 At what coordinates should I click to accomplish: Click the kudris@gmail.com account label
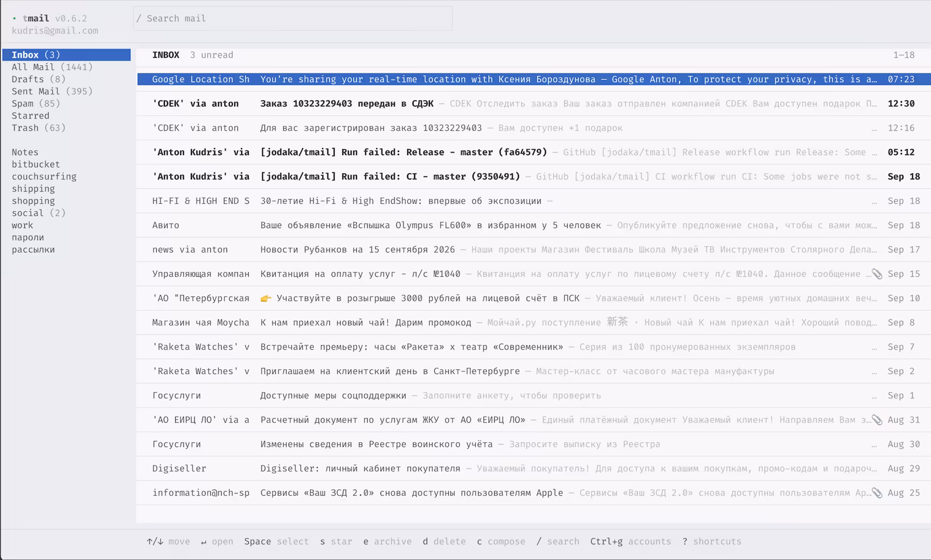tap(55, 31)
